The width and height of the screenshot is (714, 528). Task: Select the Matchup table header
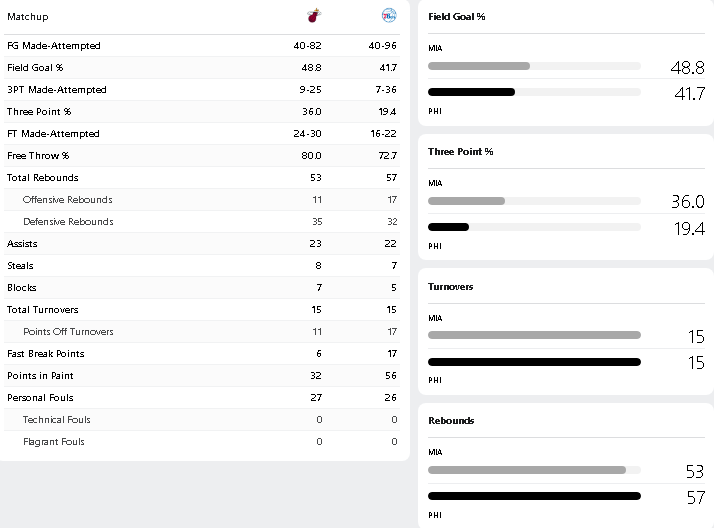point(28,17)
